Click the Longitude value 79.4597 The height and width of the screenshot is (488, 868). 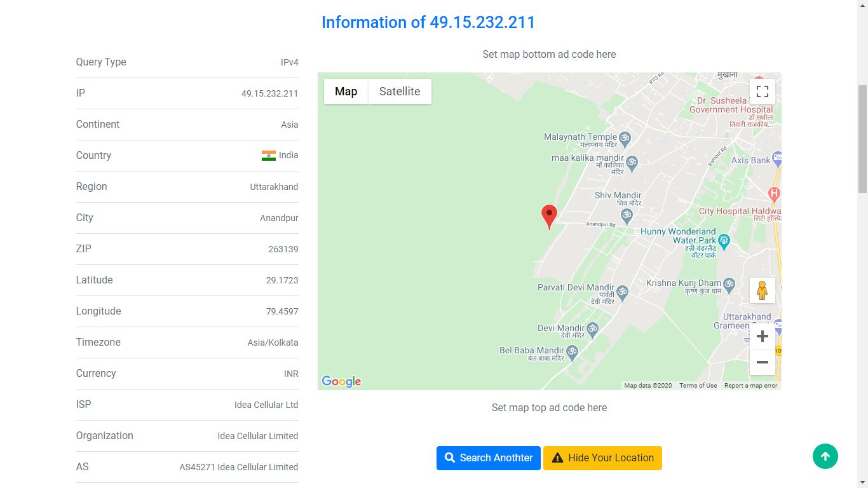pos(282,311)
